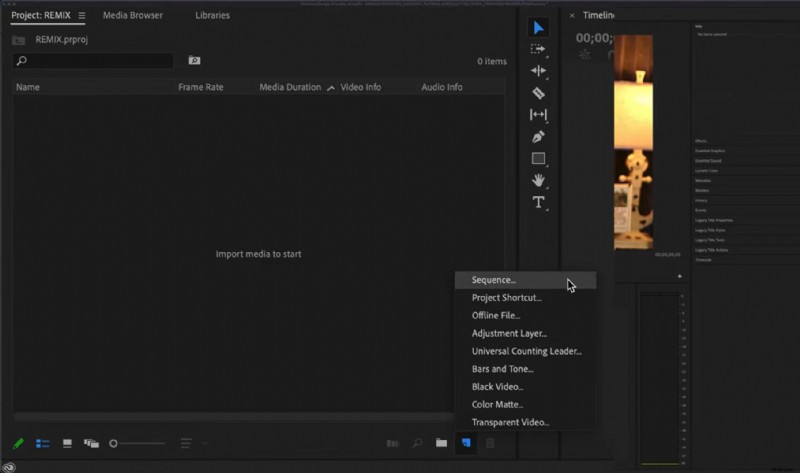Select the Track Select Forward tool
Viewport: 800px width, 473px height.
pyautogui.click(x=538, y=49)
